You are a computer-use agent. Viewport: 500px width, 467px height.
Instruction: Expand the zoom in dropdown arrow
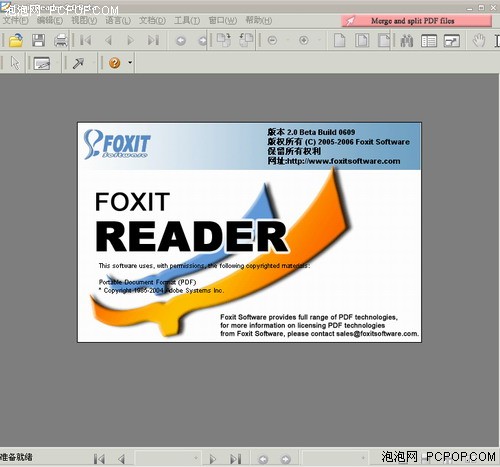[x=319, y=41]
